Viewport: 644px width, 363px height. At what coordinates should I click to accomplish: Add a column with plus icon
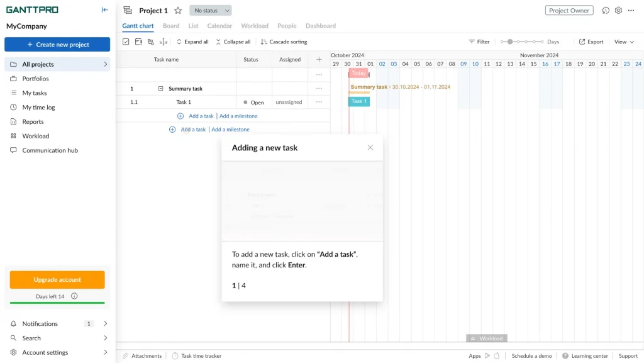pyautogui.click(x=319, y=60)
